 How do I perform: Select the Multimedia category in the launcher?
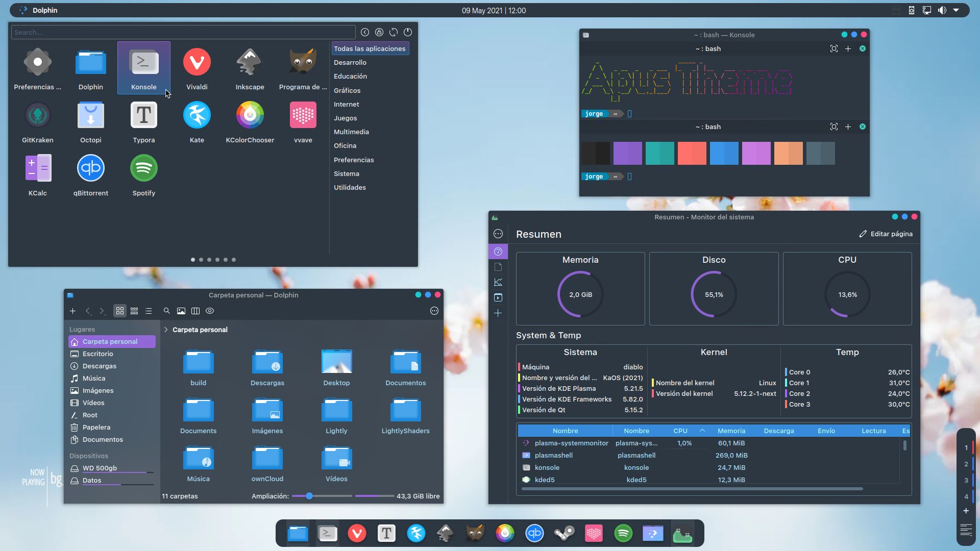(351, 132)
